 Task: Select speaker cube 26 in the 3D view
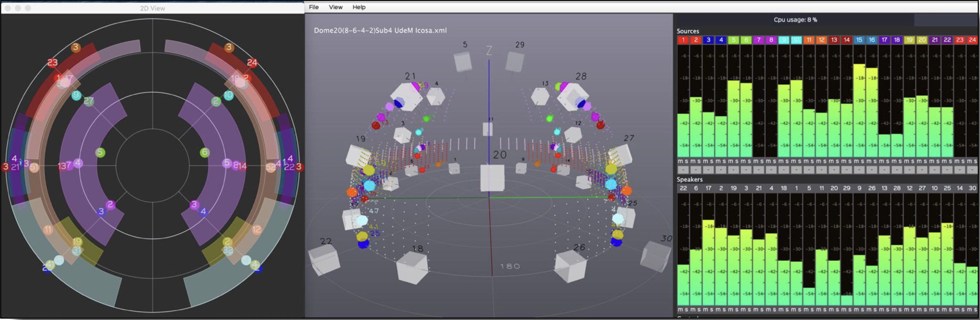pyautogui.click(x=570, y=266)
